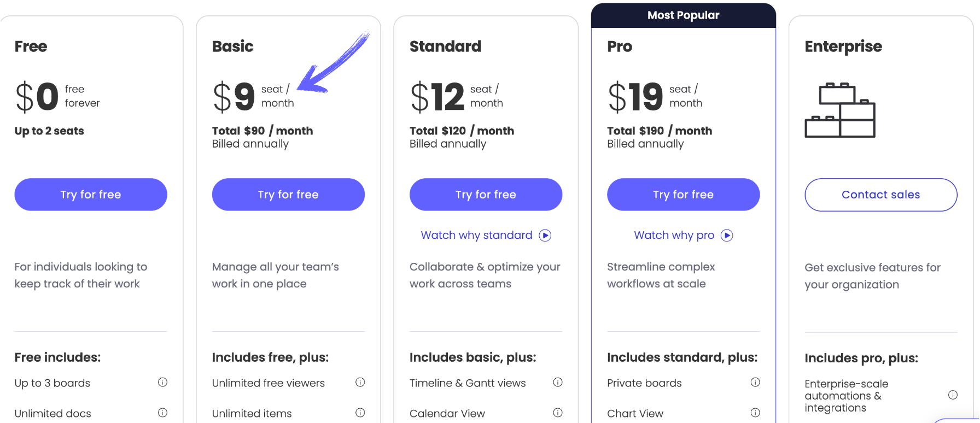This screenshot has width=980, height=423.
Task: Open the Watch why pro link
Action: click(682, 235)
